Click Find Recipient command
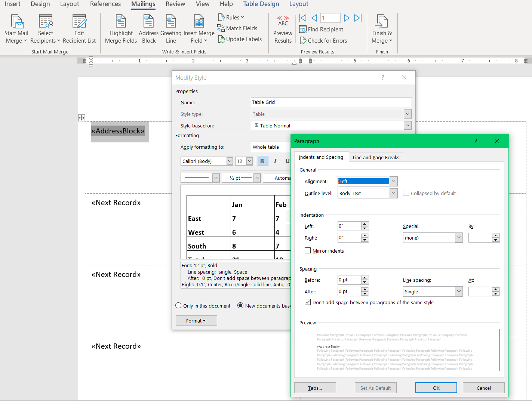 (322, 30)
